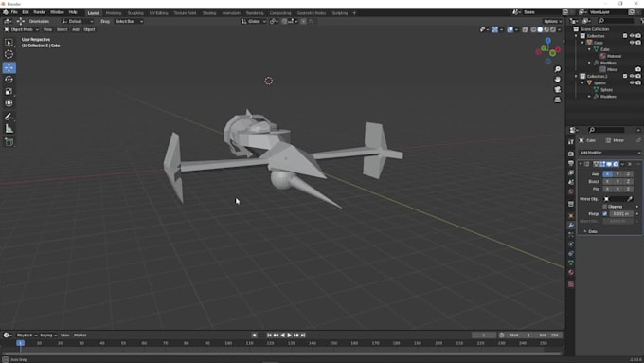The image size is (644, 363).
Task: Open the Render properties tab
Action: (571, 154)
